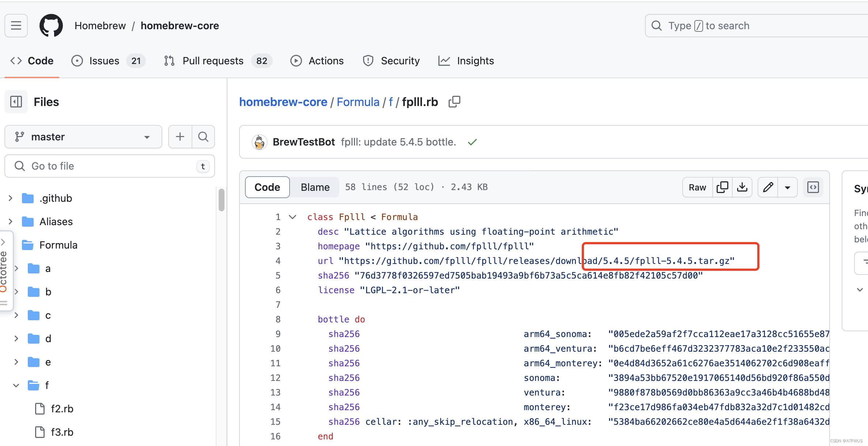This screenshot has width=868, height=446.
Task: Toggle the symbols panel icon
Action: point(813,187)
